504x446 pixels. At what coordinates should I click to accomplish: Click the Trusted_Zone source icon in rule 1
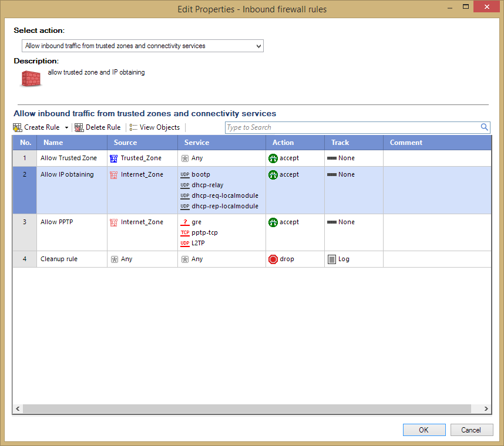click(113, 158)
